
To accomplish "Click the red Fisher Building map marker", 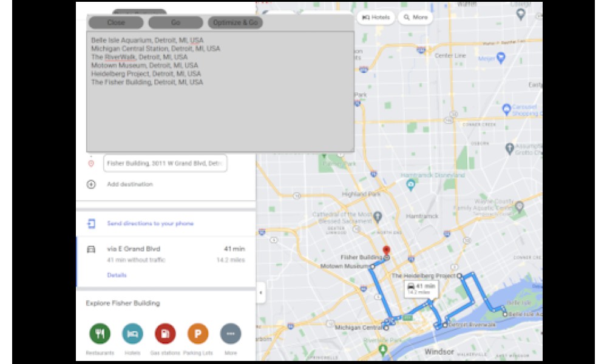I will click(x=386, y=251).
